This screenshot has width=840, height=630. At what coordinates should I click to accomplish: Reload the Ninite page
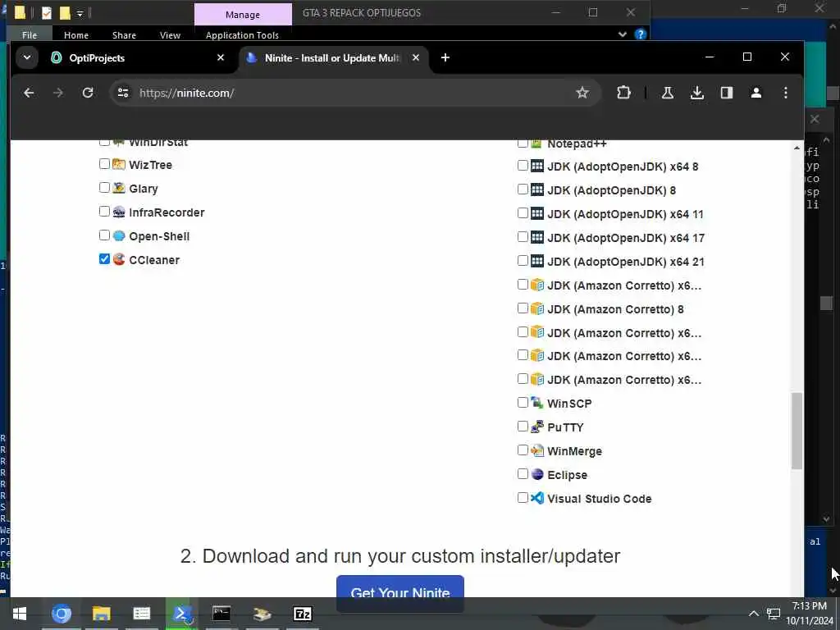point(88,93)
